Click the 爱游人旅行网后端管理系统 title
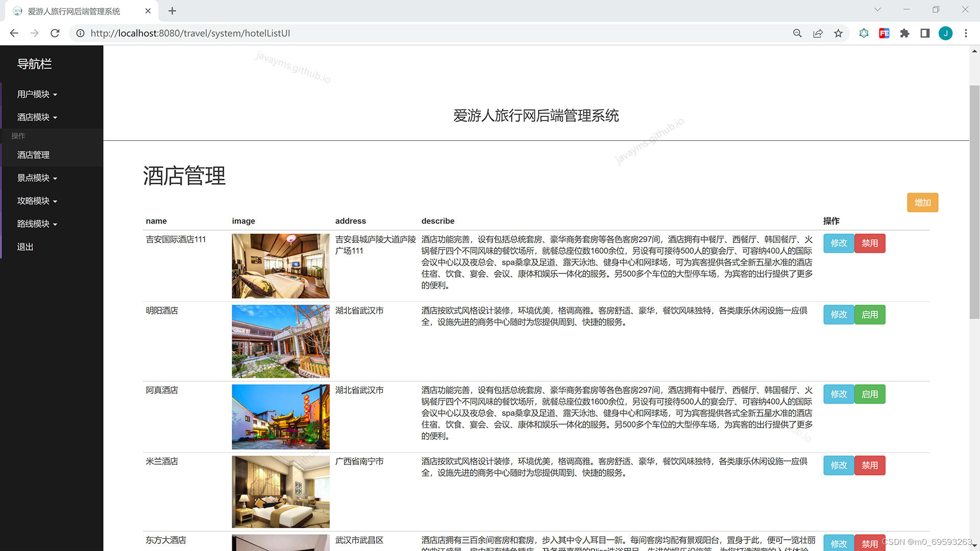Viewport: 980px width, 551px height. pyautogui.click(x=536, y=116)
